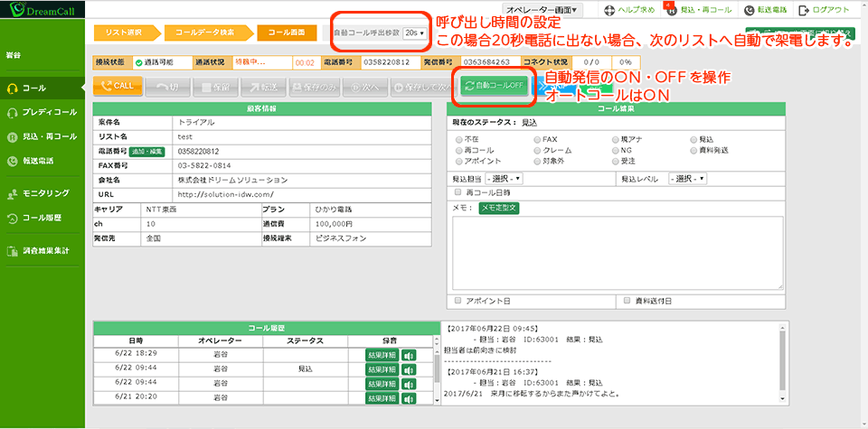868x429 pixels.
Task: Select the アポイント result radio button
Action: click(459, 161)
